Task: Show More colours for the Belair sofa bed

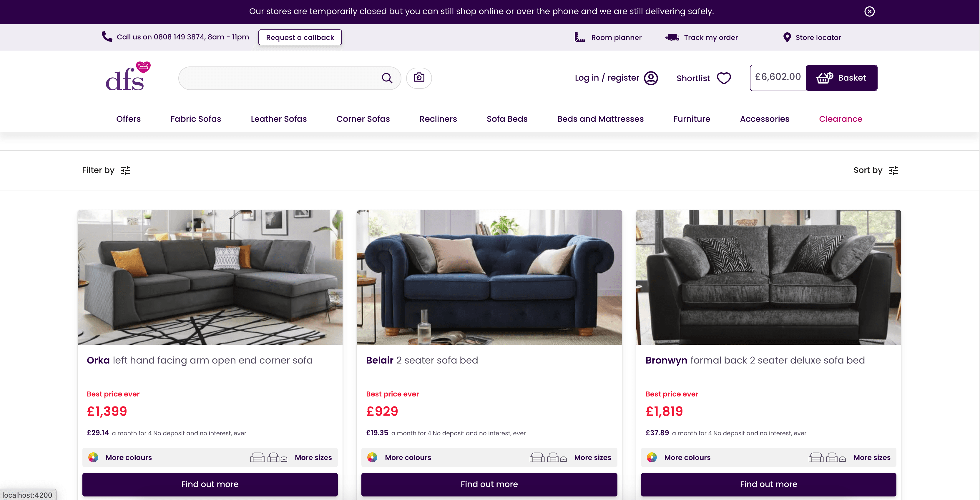Action: tap(408, 457)
